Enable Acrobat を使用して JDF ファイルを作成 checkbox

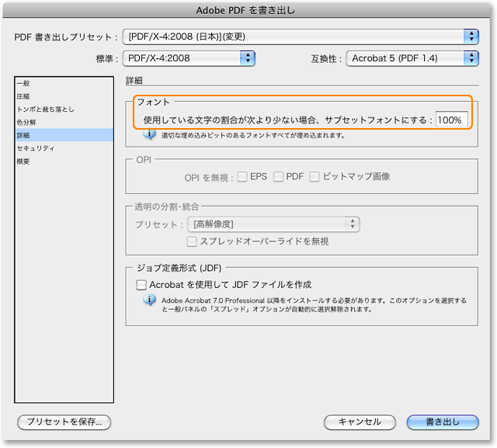141,285
